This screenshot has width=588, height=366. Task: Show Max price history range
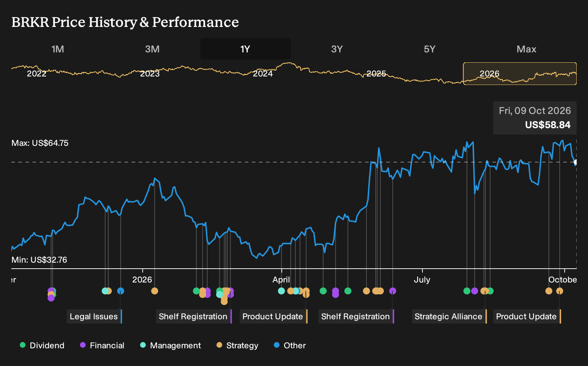click(x=526, y=49)
